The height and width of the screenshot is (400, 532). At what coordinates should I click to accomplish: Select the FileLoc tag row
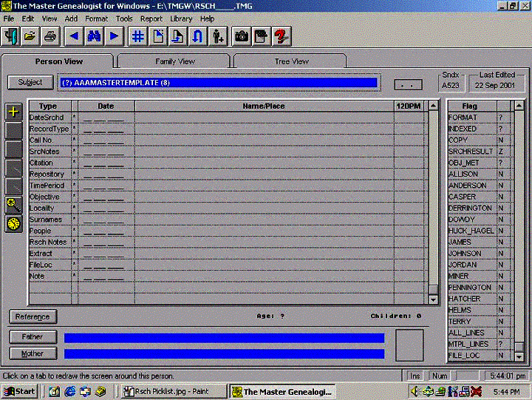(227, 265)
